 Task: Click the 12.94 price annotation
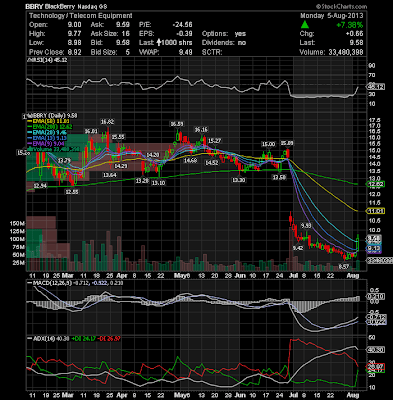click(40, 186)
